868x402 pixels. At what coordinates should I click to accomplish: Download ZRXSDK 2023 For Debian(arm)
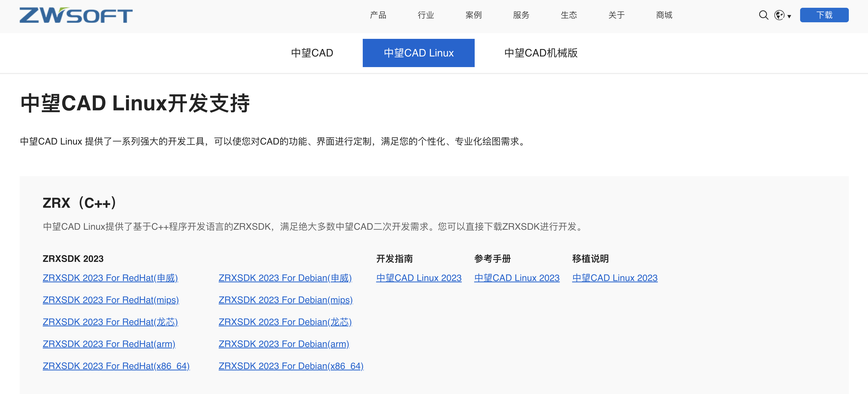(x=284, y=344)
